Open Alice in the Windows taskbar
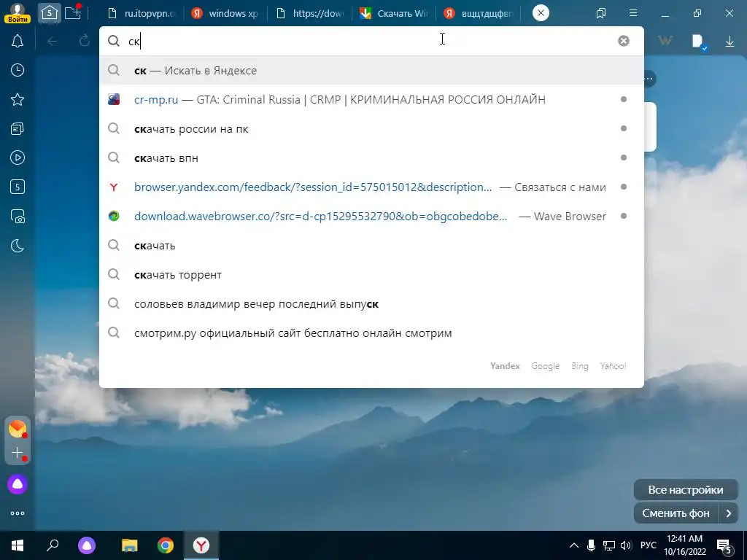Viewport: 747px width, 560px height. [87, 545]
